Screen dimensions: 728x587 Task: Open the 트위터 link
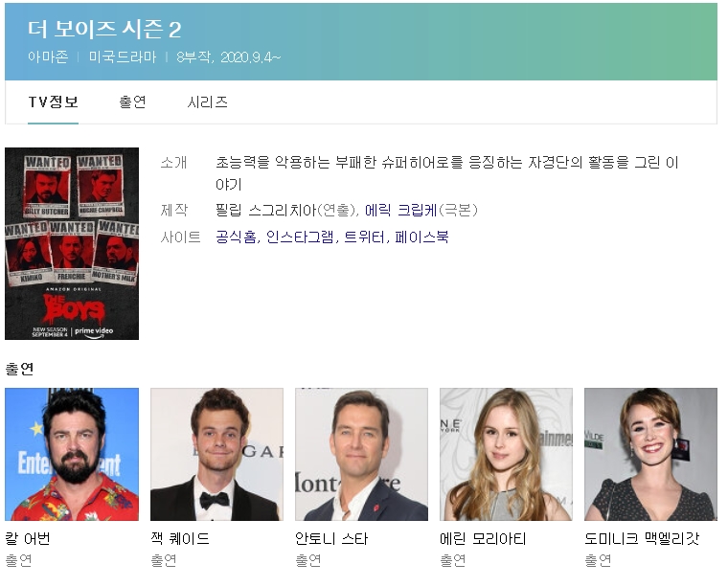click(364, 237)
